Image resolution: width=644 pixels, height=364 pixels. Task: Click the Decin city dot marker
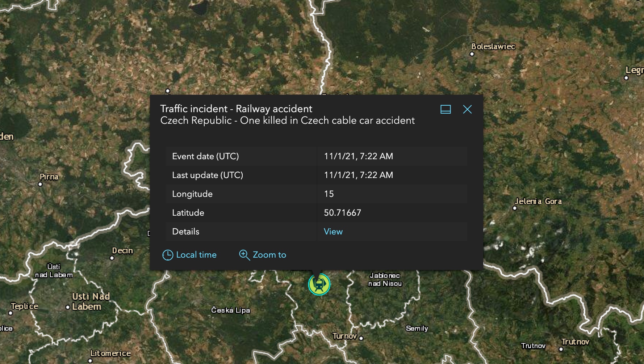112,258
